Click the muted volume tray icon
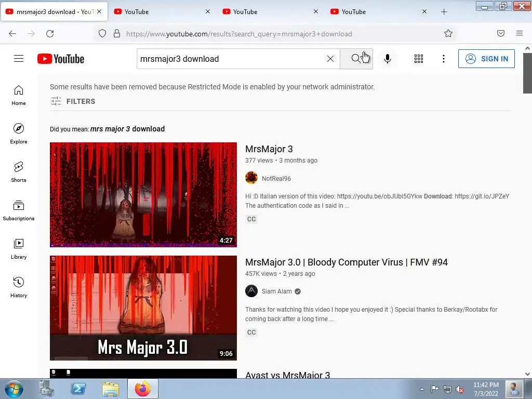The width and height of the screenshot is (532, 399). tap(460, 389)
